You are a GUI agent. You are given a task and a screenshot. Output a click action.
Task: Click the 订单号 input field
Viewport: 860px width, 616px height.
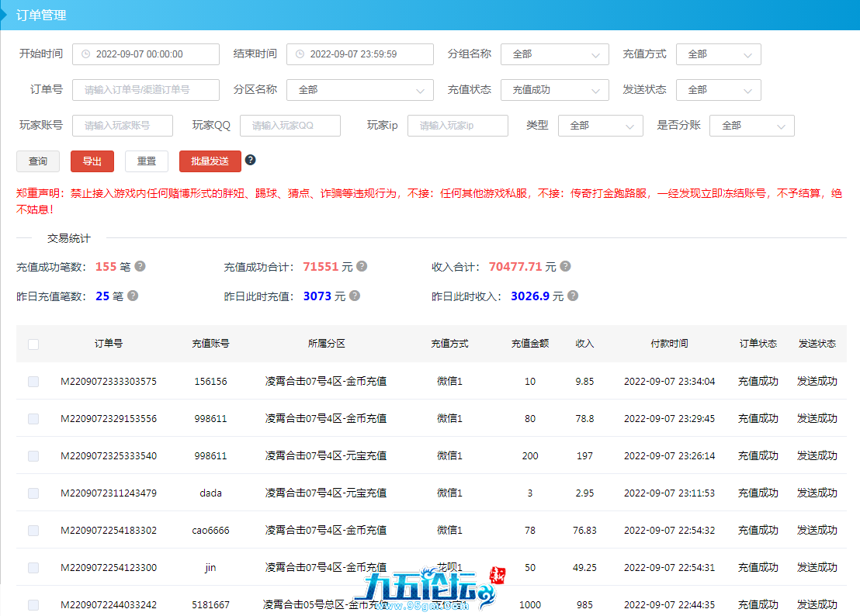[x=145, y=90]
